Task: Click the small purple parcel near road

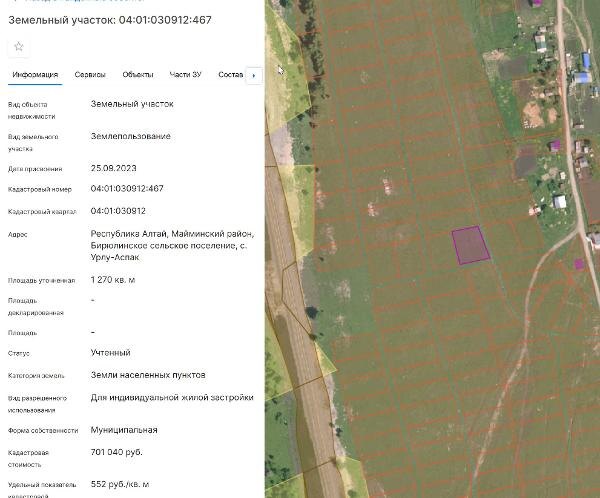Action: pyautogui.click(x=579, y=263)
